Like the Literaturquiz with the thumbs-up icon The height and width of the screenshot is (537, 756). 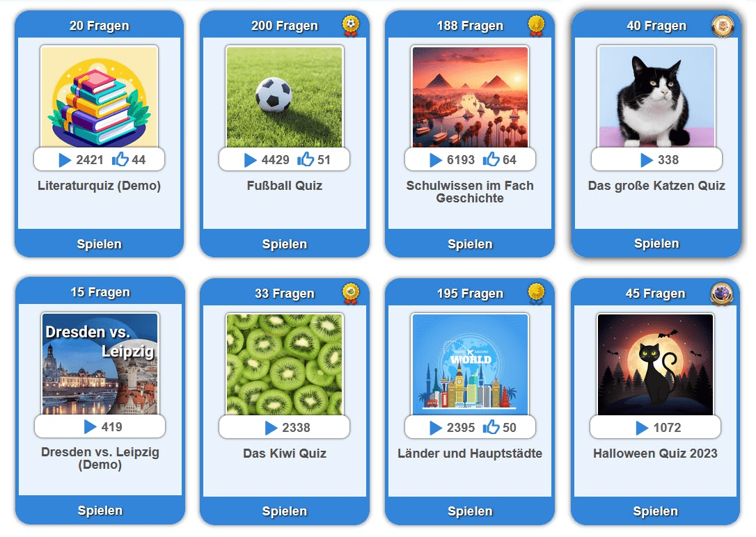pos(120,159)
